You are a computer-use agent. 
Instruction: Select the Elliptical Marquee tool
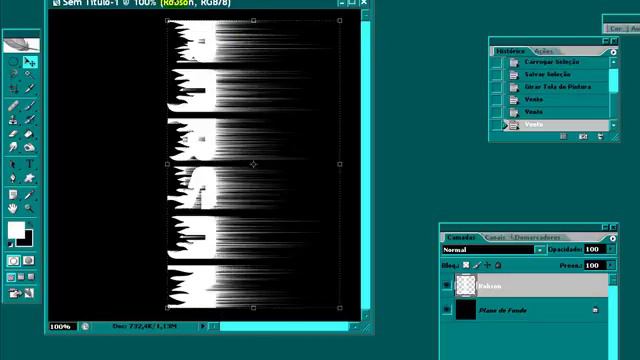13,62
